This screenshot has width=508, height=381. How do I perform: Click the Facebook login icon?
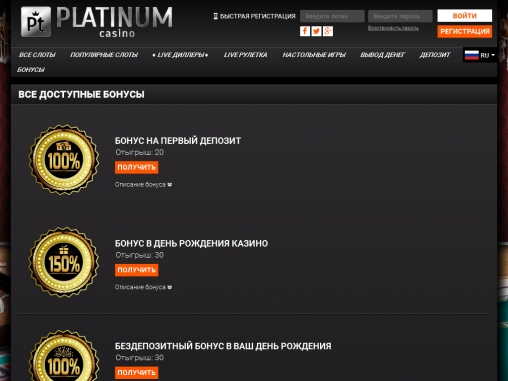305,31
